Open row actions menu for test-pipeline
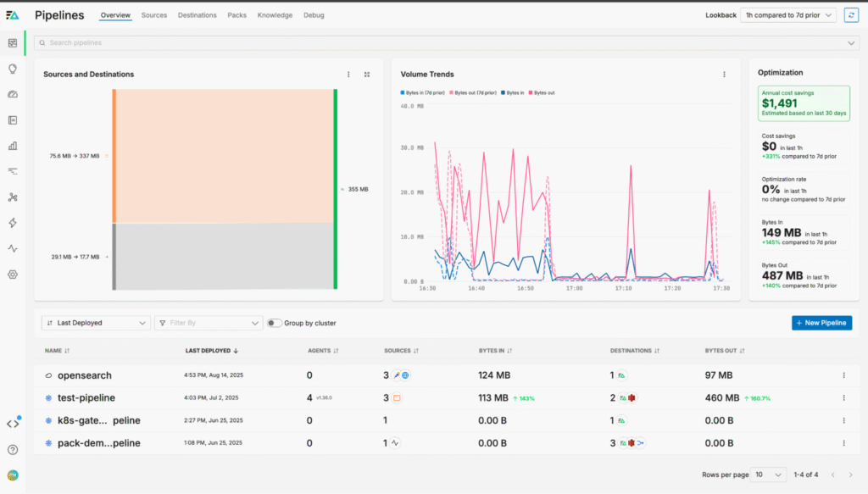 (x=843, y=397)
